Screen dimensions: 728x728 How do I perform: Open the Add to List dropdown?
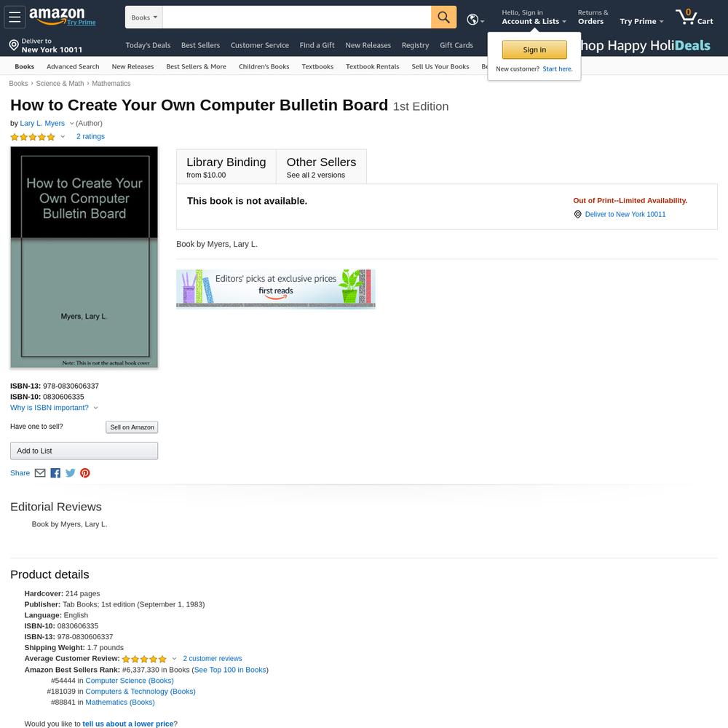[x=84, y=451]
